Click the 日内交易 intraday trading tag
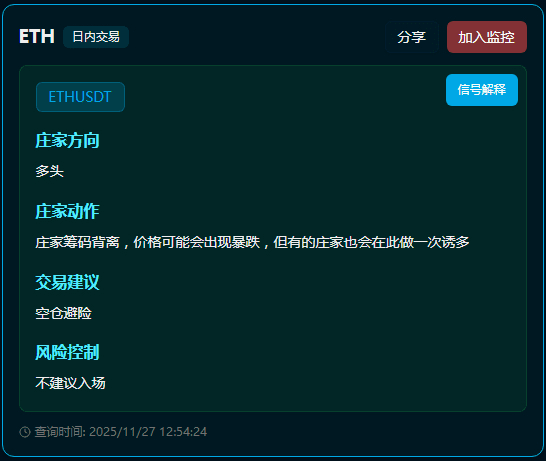Image resolution: width=546 pixels, height=461 pixels. pyautogui.click(x=96, y=37)
